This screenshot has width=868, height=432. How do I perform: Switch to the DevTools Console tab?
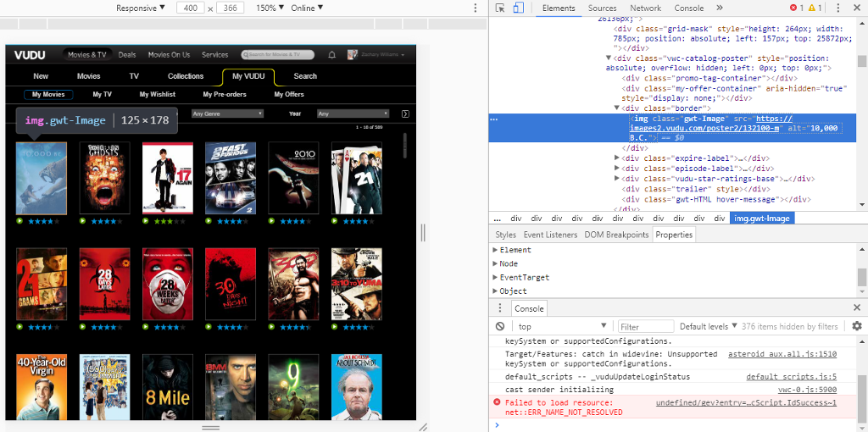[689, 8]
